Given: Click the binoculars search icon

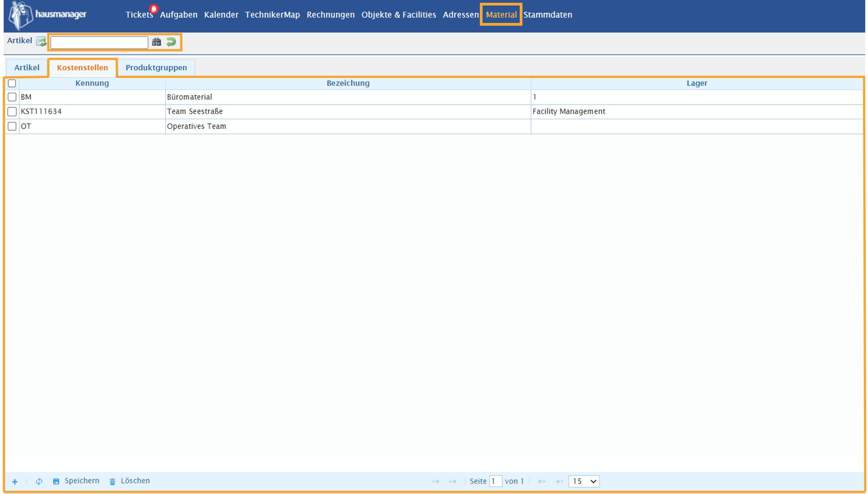Looking at the screenshot, I should [x=157, y=42].
